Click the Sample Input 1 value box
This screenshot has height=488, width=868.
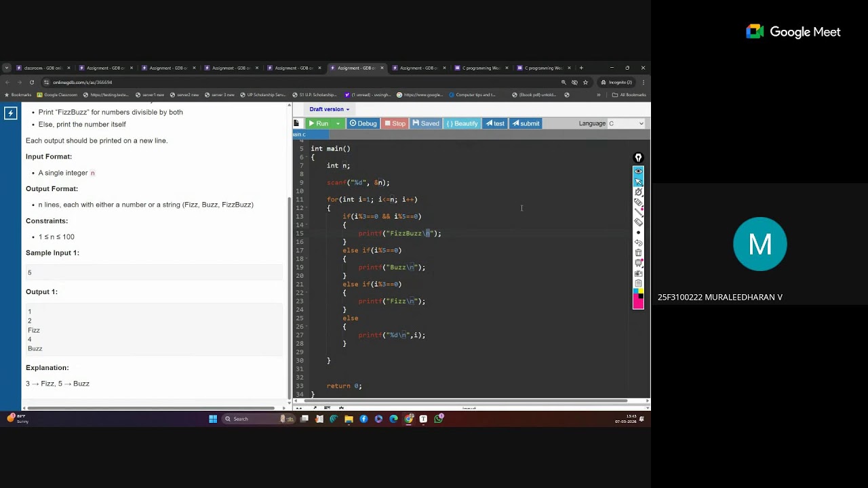click(154, 272)
